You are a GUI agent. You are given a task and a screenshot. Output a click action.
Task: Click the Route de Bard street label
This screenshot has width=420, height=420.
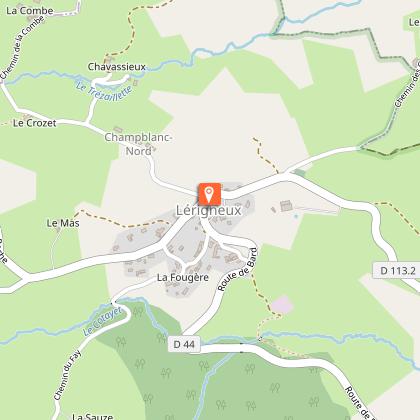[238, 269]
